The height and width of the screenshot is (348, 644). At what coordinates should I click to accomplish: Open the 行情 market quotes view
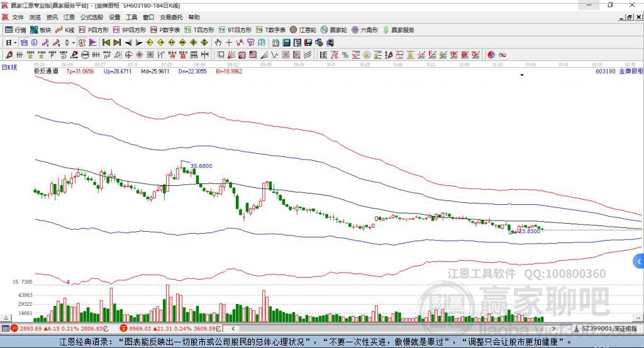15,30
